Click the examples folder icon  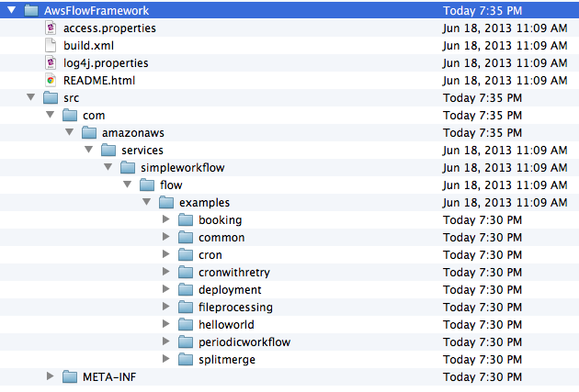click(166, 202)
